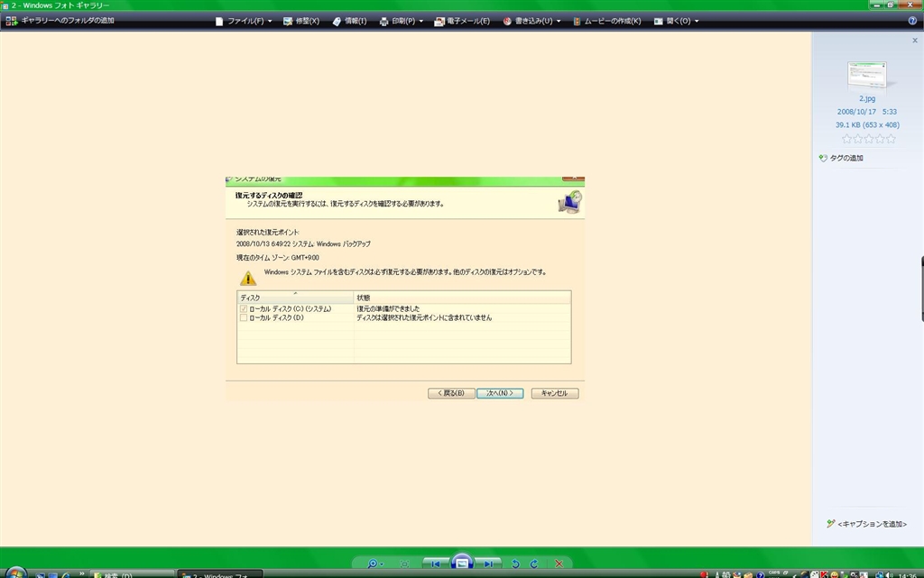
Task: Expand the 印刷(P) dropdown arrow
Action: (x=420, y=21)
